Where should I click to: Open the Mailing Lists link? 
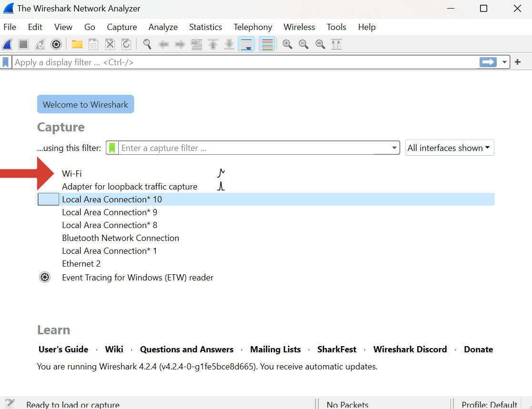276,349
